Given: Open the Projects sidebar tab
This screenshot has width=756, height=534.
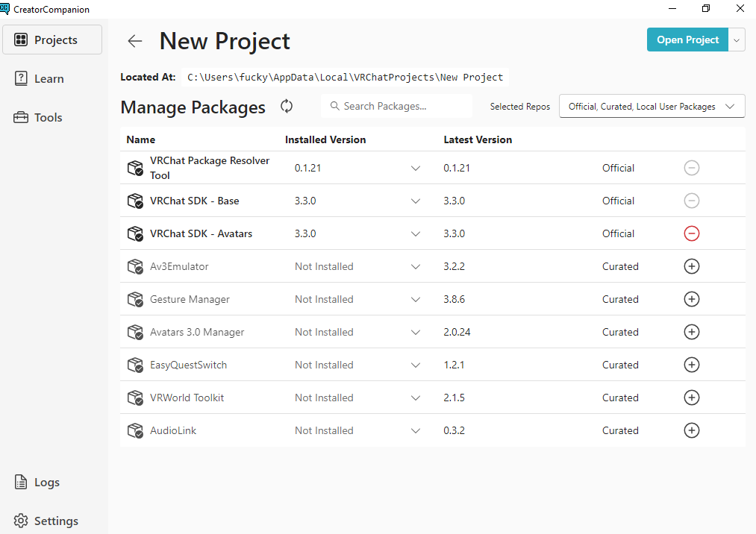Looking at the screenshot, I should point(52,40).
